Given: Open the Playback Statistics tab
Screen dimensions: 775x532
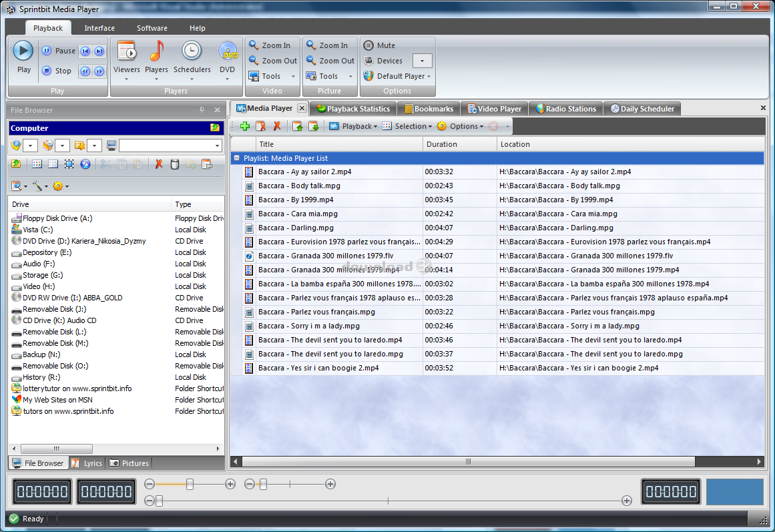Looking at the screenshot, I should [x=353, y=109].
